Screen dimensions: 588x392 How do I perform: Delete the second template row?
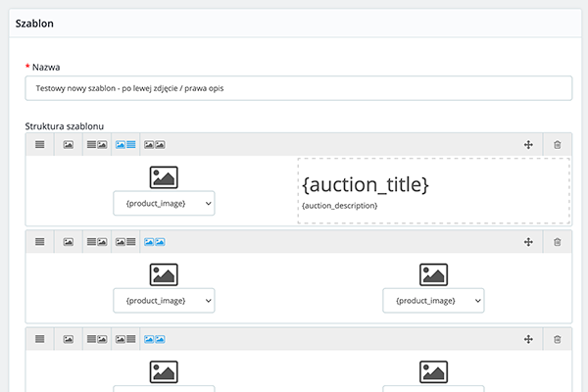tap(558, 242)
